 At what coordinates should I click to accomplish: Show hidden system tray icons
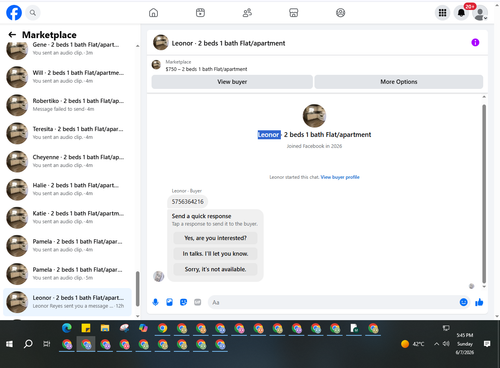click(x=436, y=344)
